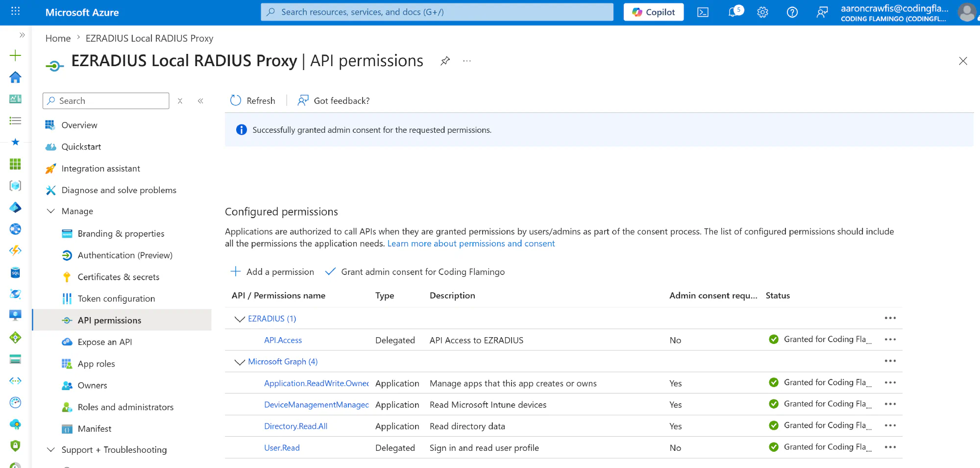The image size is (980, 468).
Task: Open ellipsis menu for API.Access row
Action: (890, 340)
